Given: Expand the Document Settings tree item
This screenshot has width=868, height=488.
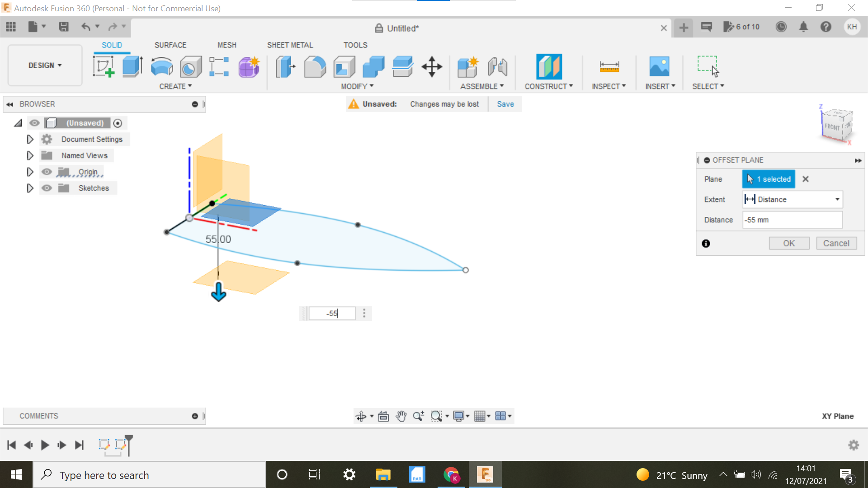Looking at the screenshot, I should coord(30,139).
